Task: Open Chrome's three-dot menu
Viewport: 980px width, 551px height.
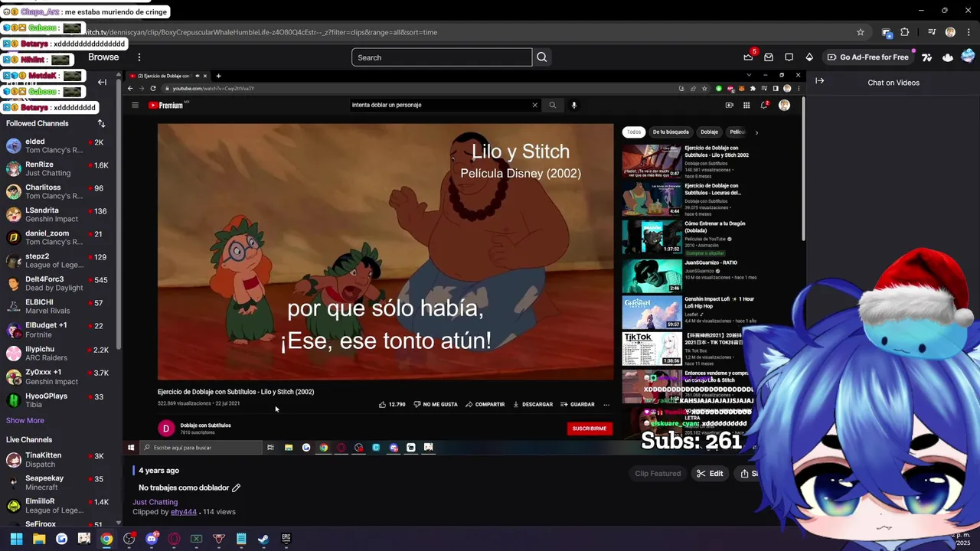Action: point(968,32)
